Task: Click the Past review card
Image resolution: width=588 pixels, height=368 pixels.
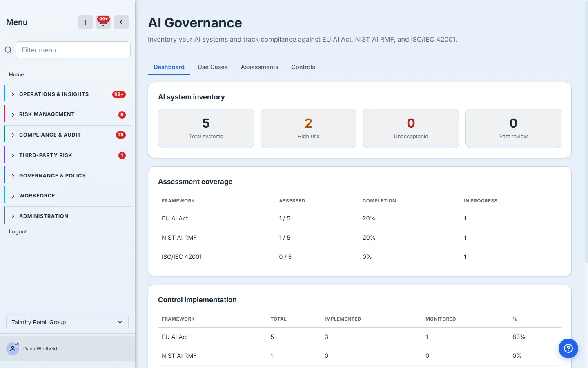Action: point(513,128)
